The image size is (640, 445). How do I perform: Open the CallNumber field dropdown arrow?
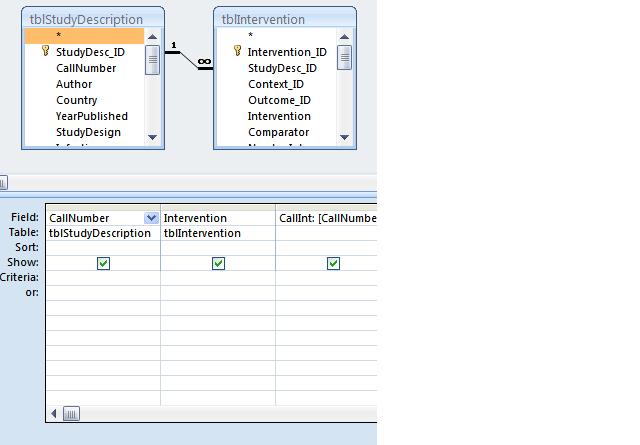coord(151,218)
